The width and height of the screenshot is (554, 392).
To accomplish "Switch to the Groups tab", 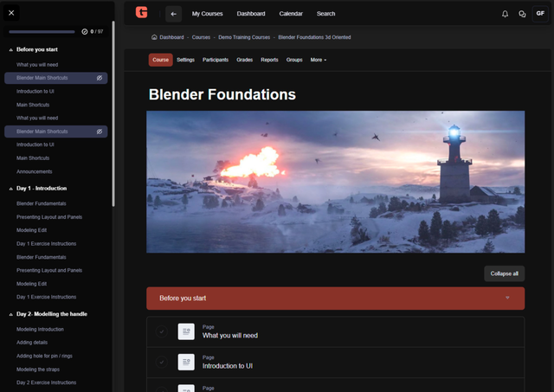I will pyautogui.click(x=294, y=60).
